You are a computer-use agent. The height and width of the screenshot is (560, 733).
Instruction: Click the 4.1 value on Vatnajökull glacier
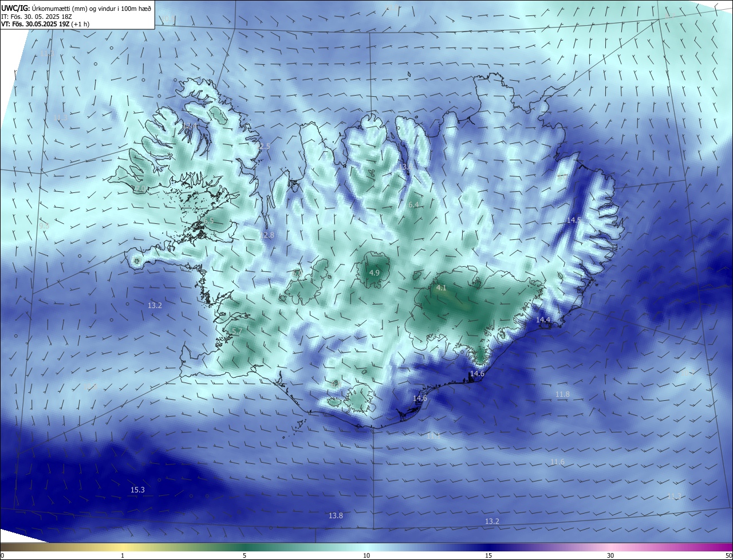point(441,288)
